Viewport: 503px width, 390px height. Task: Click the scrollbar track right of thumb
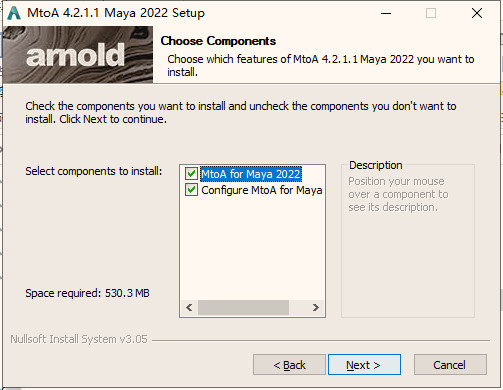click(x=298, y=307)
